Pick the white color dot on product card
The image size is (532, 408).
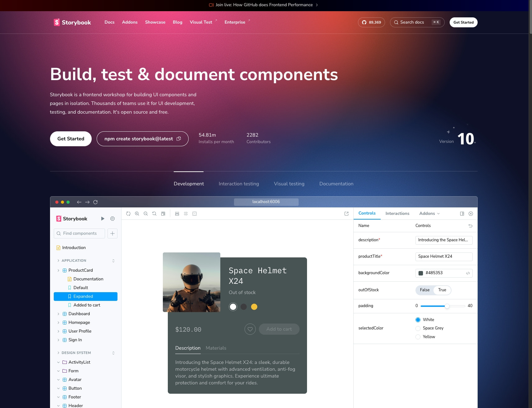pos(233,307)
